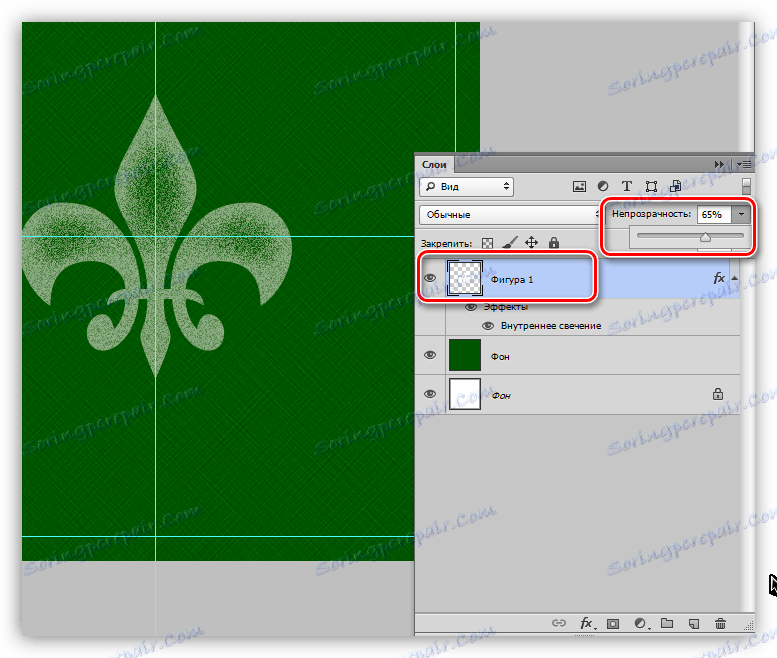The height and width of the screenshot is (658, 777).
Task: Filter for type layers with T icon
Action: click(627, 186)
